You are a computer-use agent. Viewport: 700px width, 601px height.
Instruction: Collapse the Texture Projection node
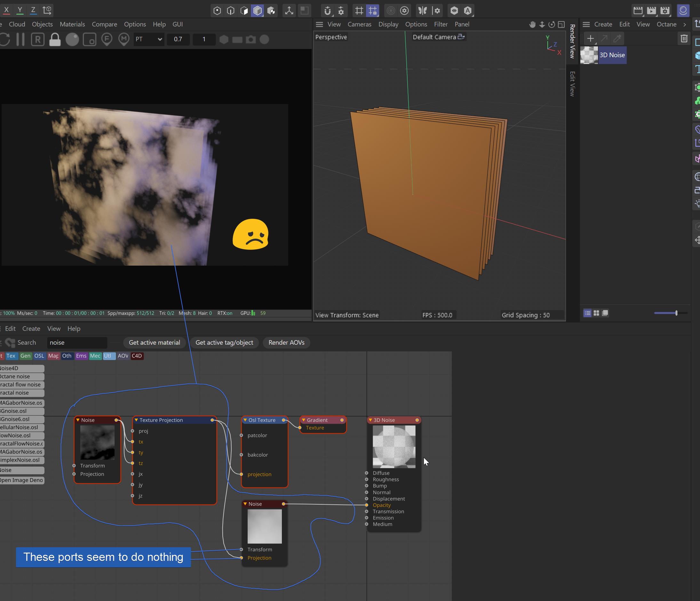pos(136,420)
